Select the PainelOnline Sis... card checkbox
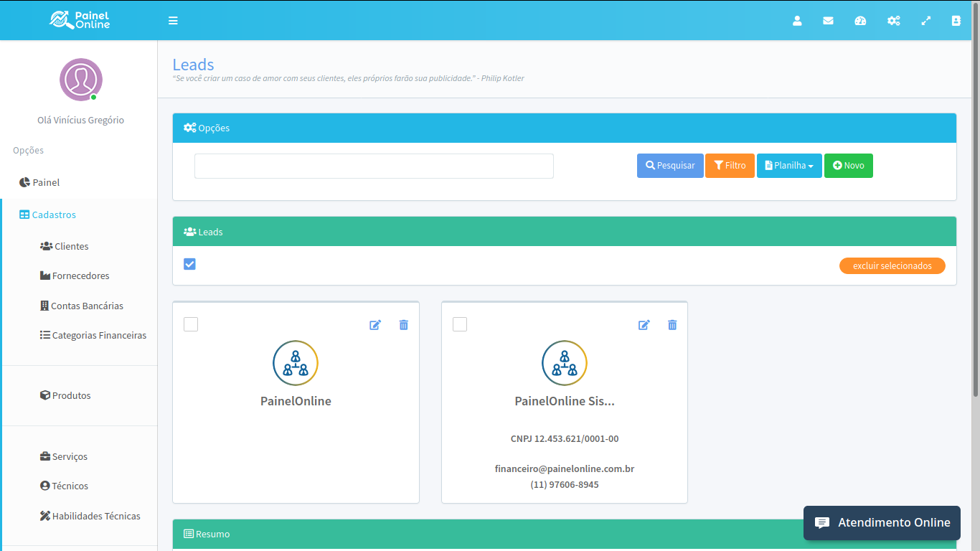 click(x=460, y=324)
